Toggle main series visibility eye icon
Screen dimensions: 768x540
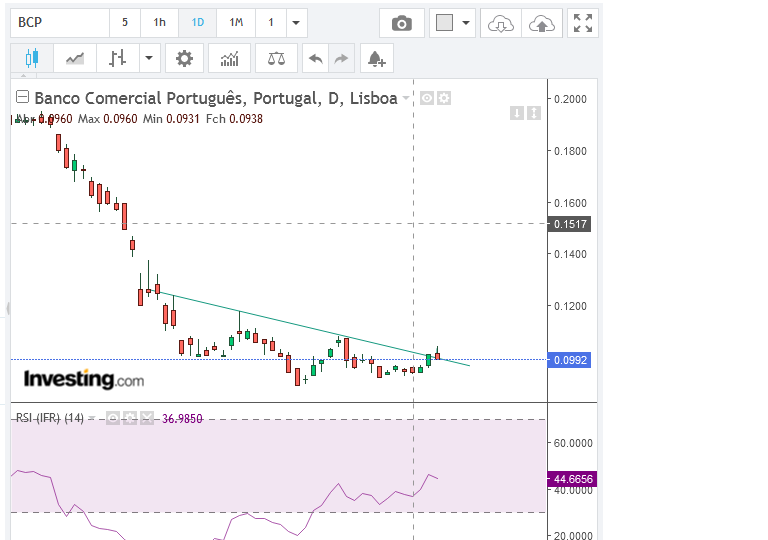pyautogui.click(x=427, y=98)
